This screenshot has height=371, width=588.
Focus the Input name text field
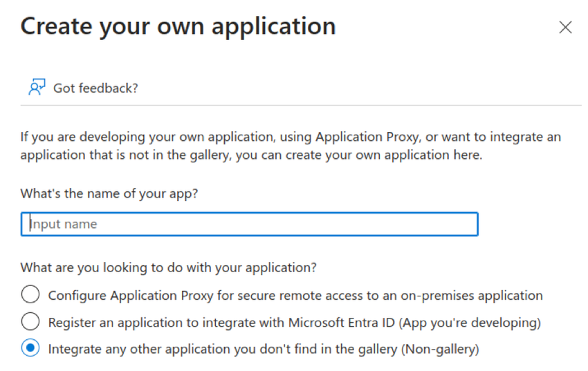click(249, 224)
